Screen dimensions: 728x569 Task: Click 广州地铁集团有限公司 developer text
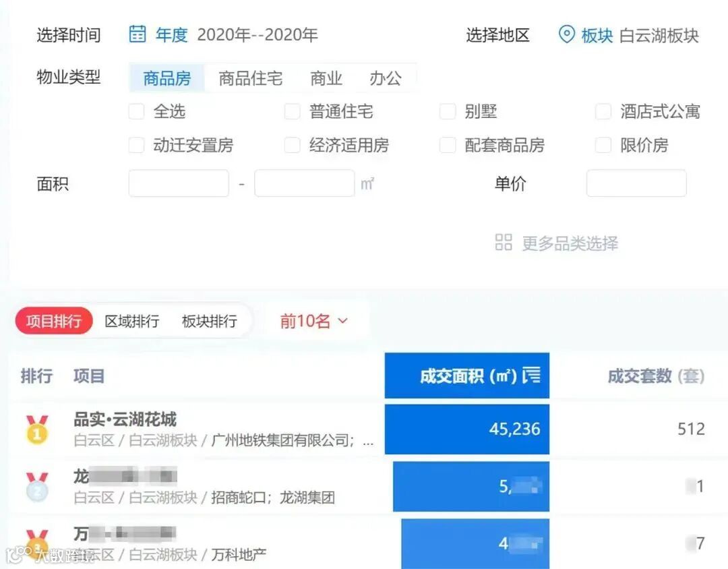tap(280, 440)
